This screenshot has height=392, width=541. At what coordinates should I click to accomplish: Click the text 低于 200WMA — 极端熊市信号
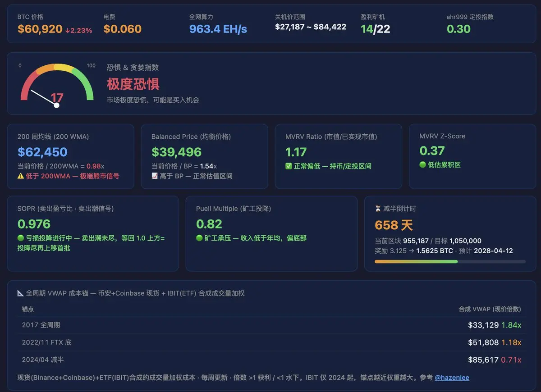tap(72, 176)
